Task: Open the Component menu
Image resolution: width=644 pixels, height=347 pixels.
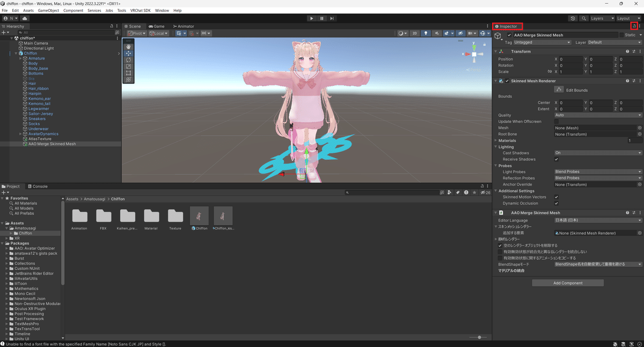Action: 74,11
